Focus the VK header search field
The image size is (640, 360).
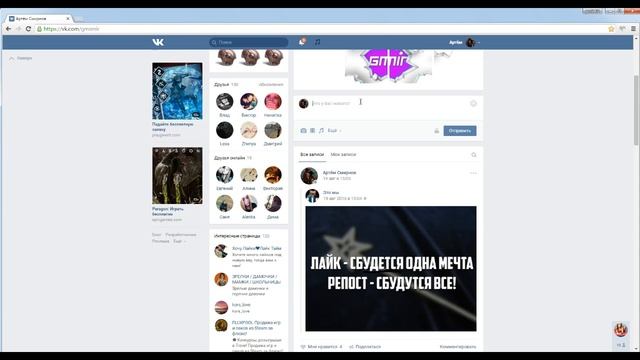point(249,42)
